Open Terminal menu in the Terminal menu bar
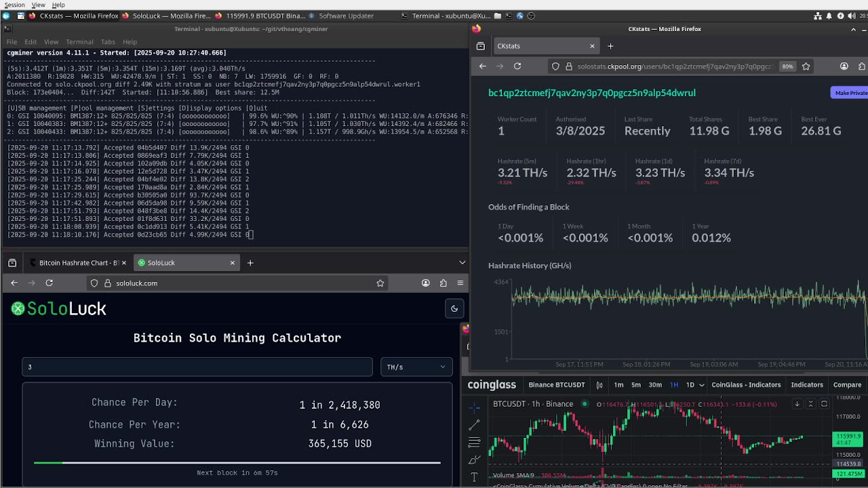 tap(79, 41)
